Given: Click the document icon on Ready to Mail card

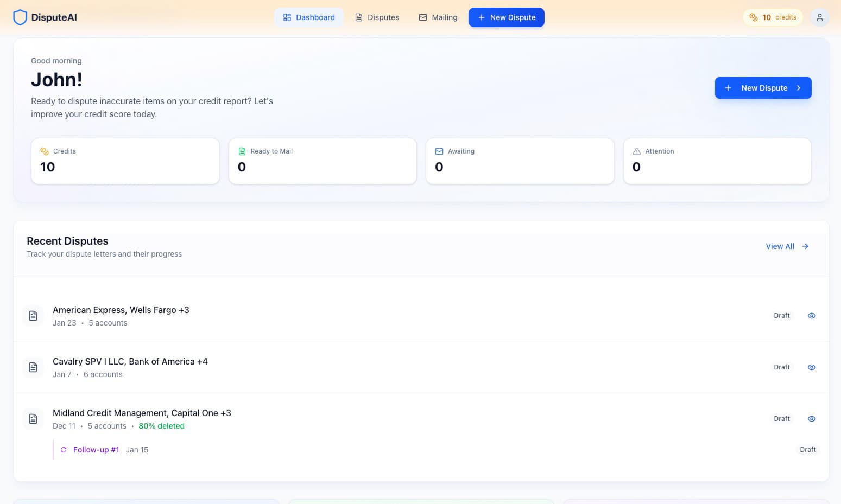Looking at the screenshot, I should click(241, 151).
